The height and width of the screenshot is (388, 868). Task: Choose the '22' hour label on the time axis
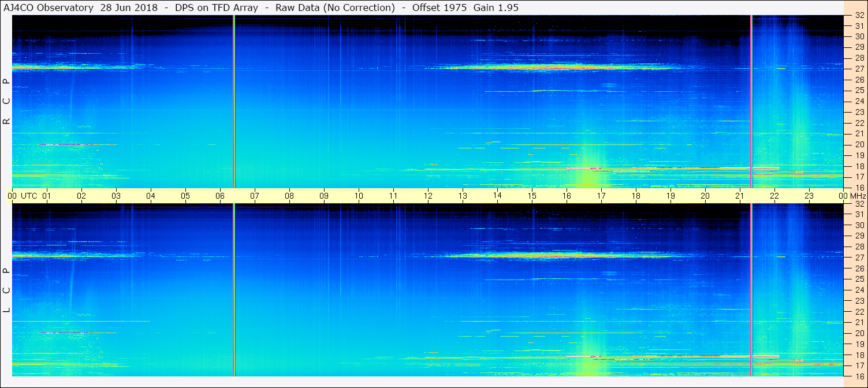[x=774, y=196]
